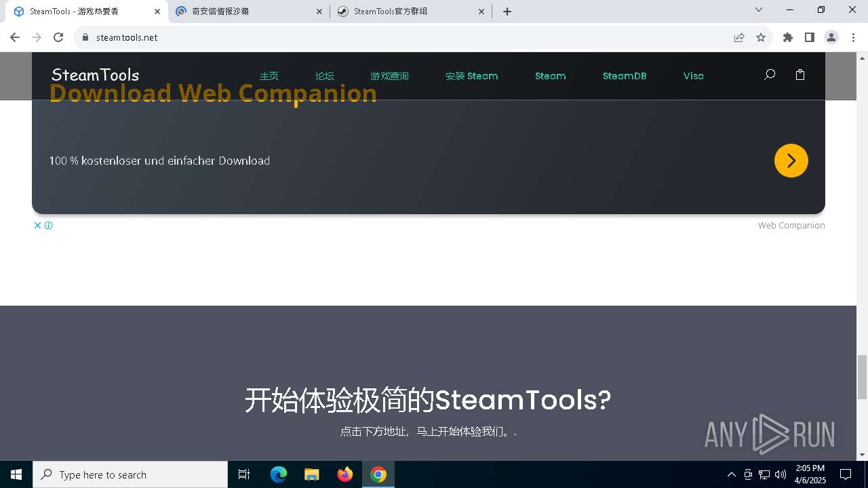This screenshot has width=868, height=488.
Task: Go back to previous page
Action: pos(15,37)
